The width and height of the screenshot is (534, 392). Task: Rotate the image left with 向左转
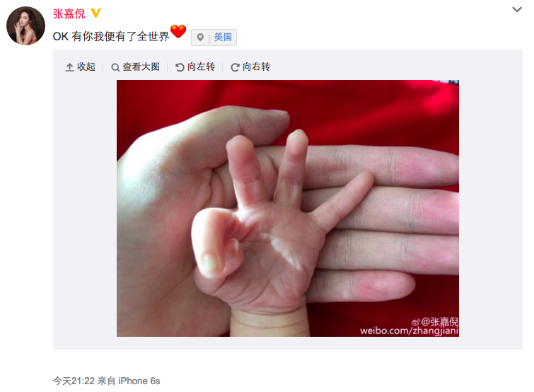(x=195, y=67)
